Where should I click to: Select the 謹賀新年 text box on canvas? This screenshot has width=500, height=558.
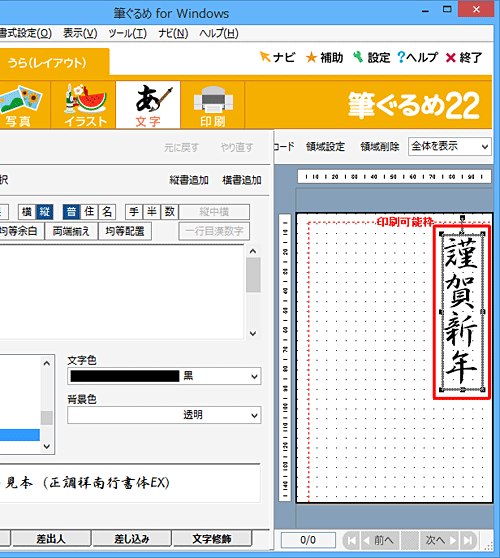(x=462, y=312)
